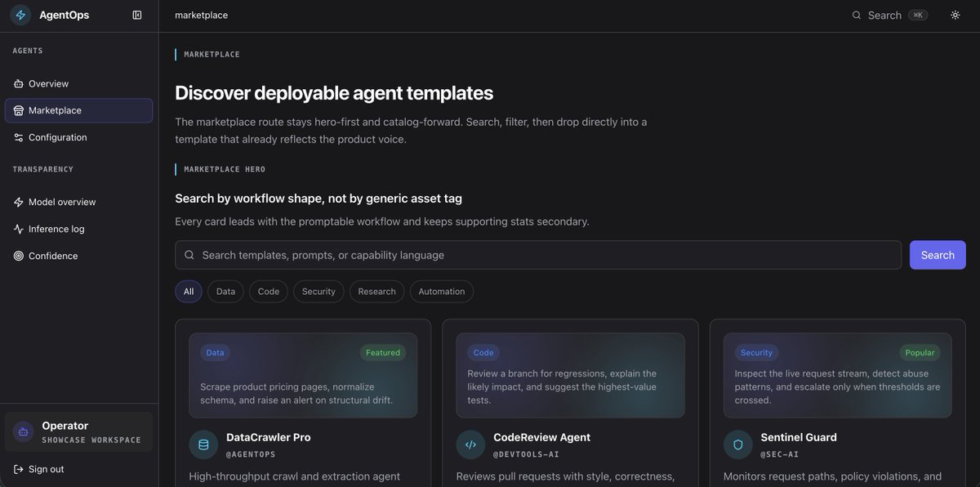
Task: Click the CodeReview Agent code brackets icon
Action: 470,445
